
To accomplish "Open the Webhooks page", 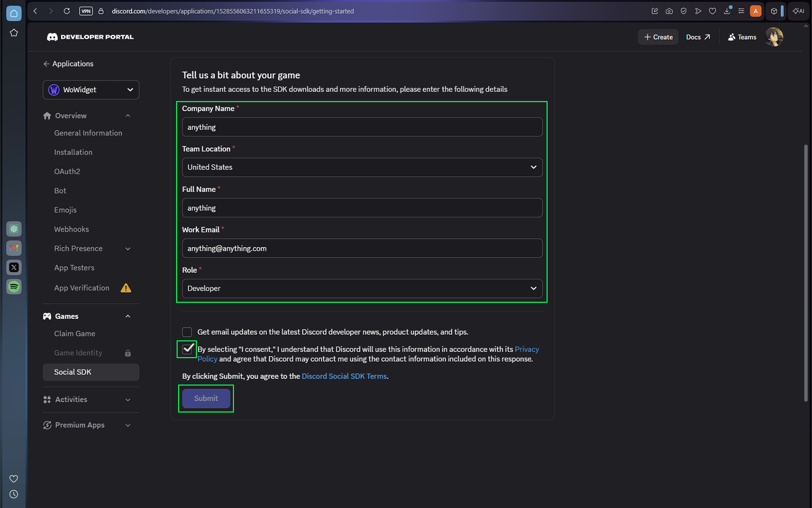I will (x=72, y=230).
